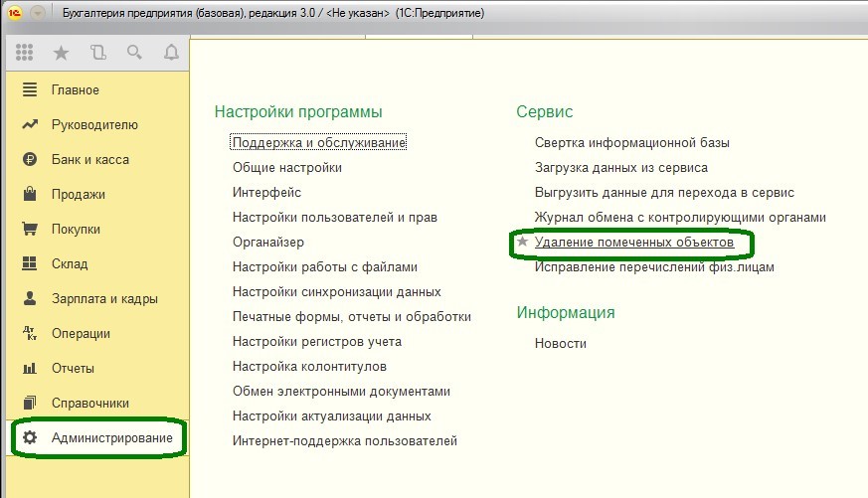Viewport: 868px width, 498px height.
Task: Toggle favorite star beside Удаление помеченных объектов
Action: point(523,242)
